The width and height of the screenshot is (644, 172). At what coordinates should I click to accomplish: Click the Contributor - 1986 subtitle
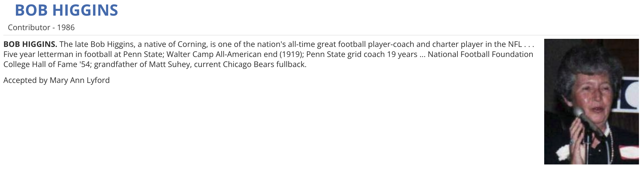(x=41, y=27)
